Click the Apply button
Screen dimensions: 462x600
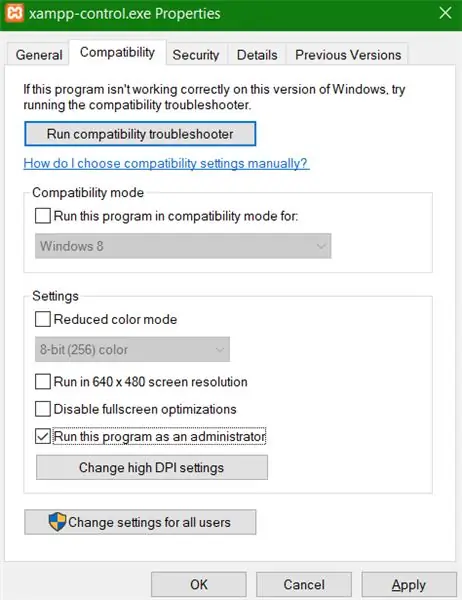409,584
